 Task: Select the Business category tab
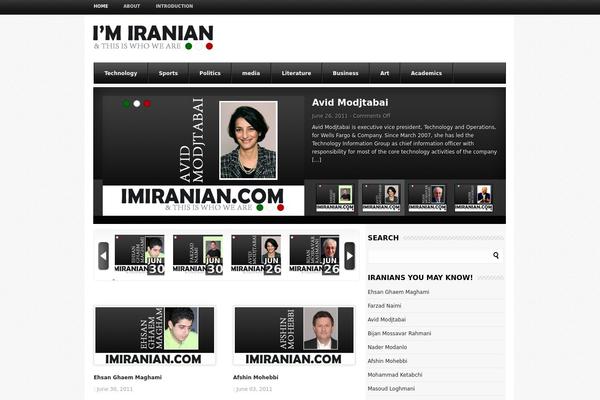(x=345, y=73)
